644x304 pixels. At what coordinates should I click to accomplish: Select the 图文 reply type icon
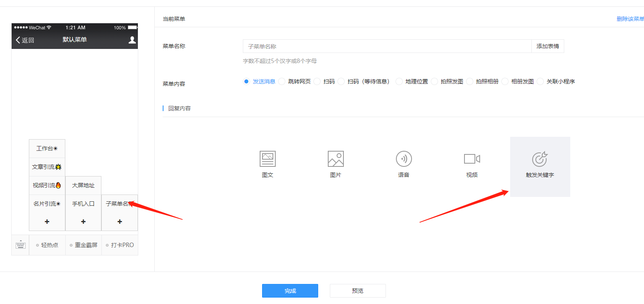click(x=268, y=159)
